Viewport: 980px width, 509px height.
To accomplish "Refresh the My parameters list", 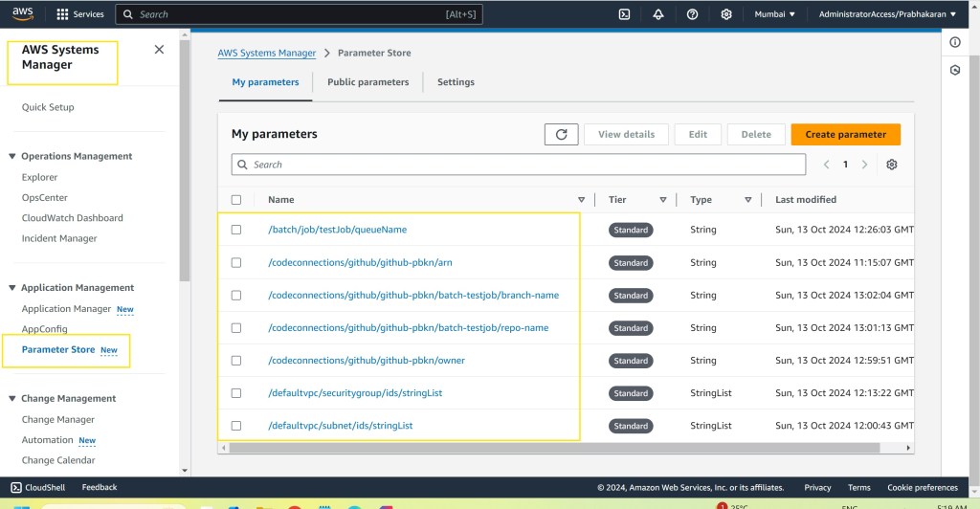I will click(561, 135).
